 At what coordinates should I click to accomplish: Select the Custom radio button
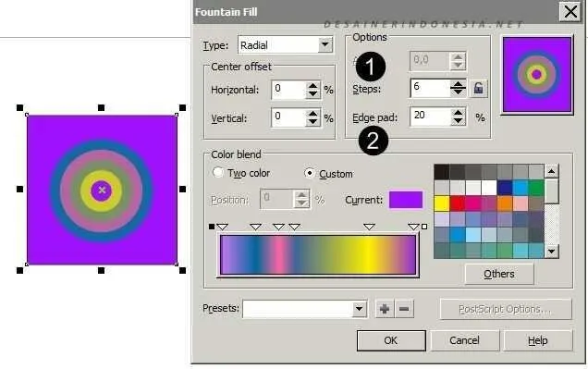pos(310,173)
